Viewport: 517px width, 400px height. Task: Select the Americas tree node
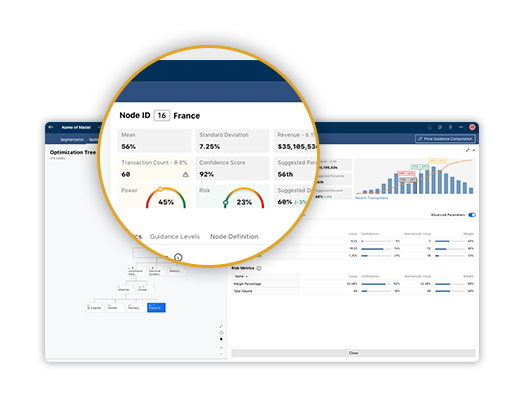click(125, 289)
